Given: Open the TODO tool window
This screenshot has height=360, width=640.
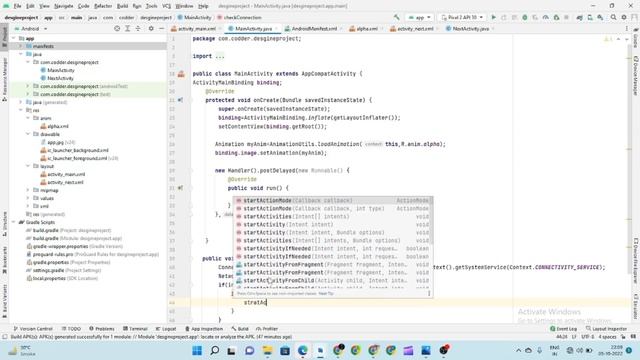Looking at the screenshot, I should (x=71, y=329).
